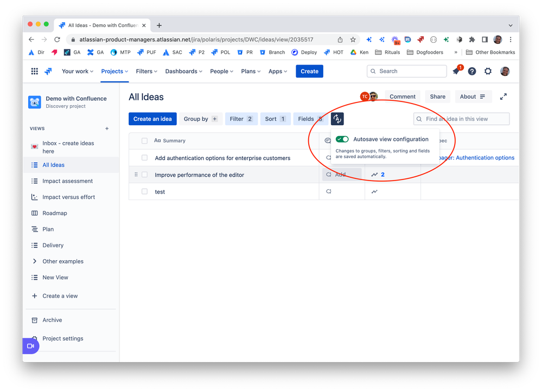The image size is (542, 392).
Task: Open the Filter 2 control
Action: click(241, 119)
